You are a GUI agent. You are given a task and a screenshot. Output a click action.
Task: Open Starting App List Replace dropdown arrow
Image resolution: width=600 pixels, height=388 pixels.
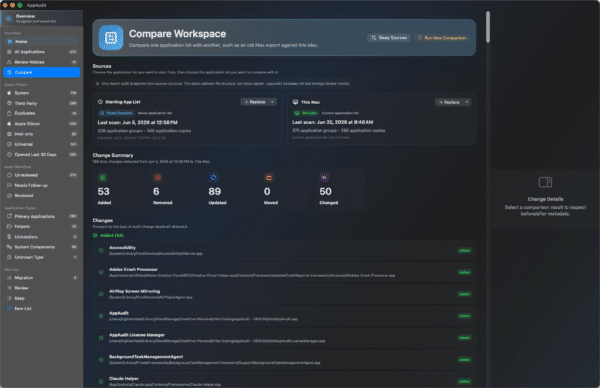pos(272,102)
